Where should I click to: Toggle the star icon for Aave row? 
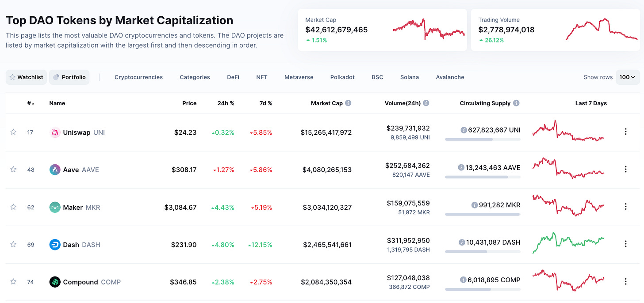pyautogui.click(x=13, y=169)
